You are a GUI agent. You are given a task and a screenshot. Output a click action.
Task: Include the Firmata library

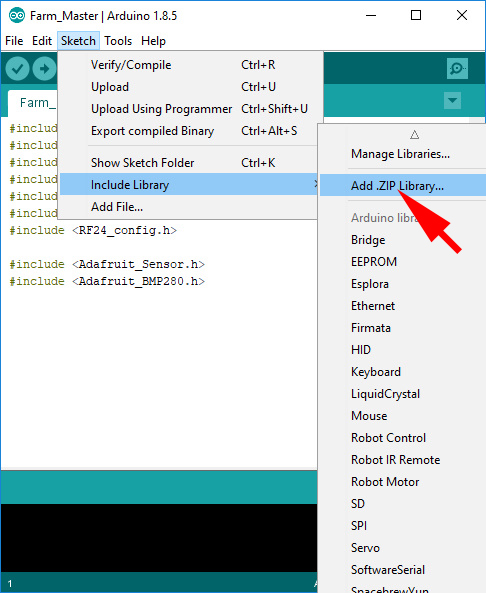click(x=403, y=328)
